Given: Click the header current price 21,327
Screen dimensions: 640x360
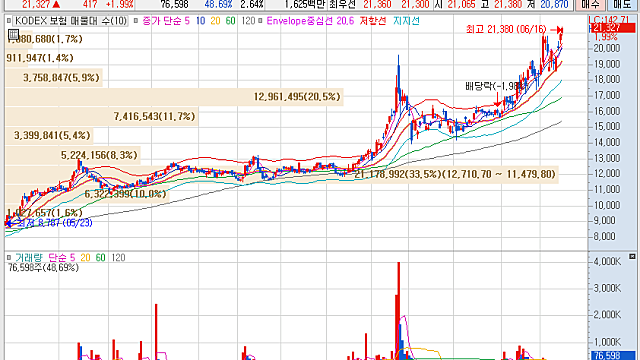Looking at the screenshot, I should coord(36,4).
